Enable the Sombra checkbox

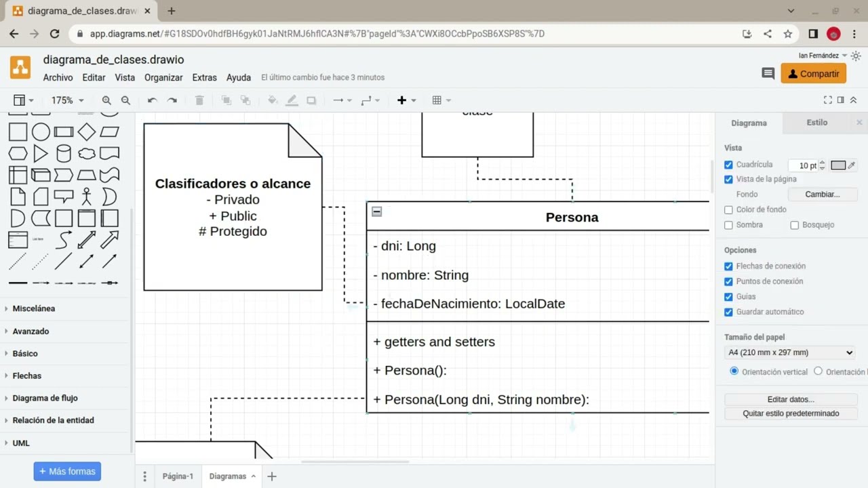[x=729, y=225]
